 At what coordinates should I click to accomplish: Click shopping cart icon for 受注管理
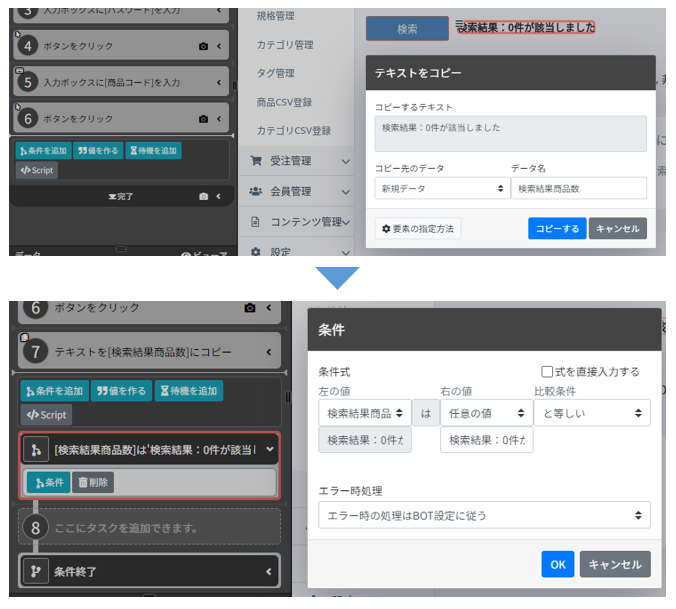tap(256, 161)
